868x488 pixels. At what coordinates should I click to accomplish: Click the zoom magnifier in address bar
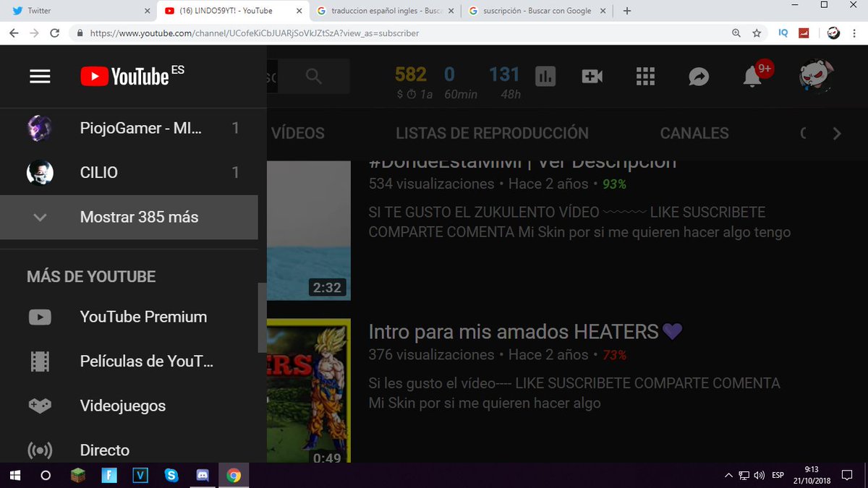tap(736, 33)
